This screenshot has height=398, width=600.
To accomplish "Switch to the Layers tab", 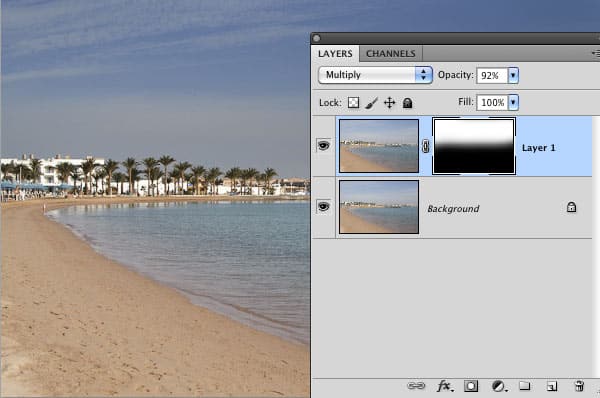I will tap(335, 54).
